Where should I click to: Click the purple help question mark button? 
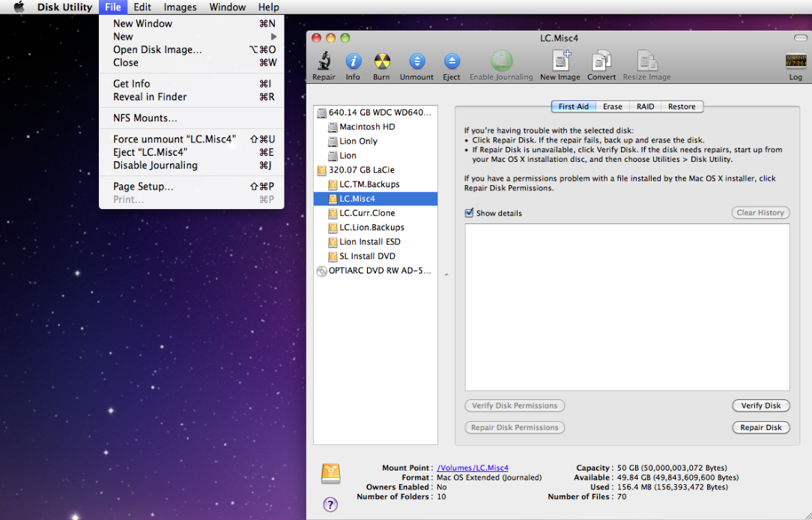click(x=330, y=504)
